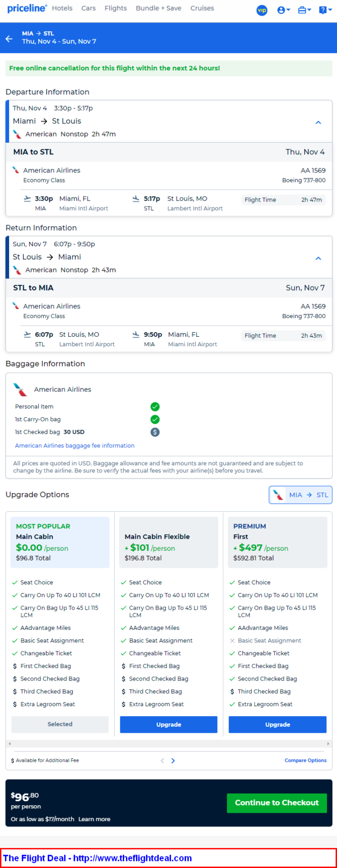Show previous upgrade options with left chevron
The height and width of the screenshot is (868, 337).
click(162, 760)
